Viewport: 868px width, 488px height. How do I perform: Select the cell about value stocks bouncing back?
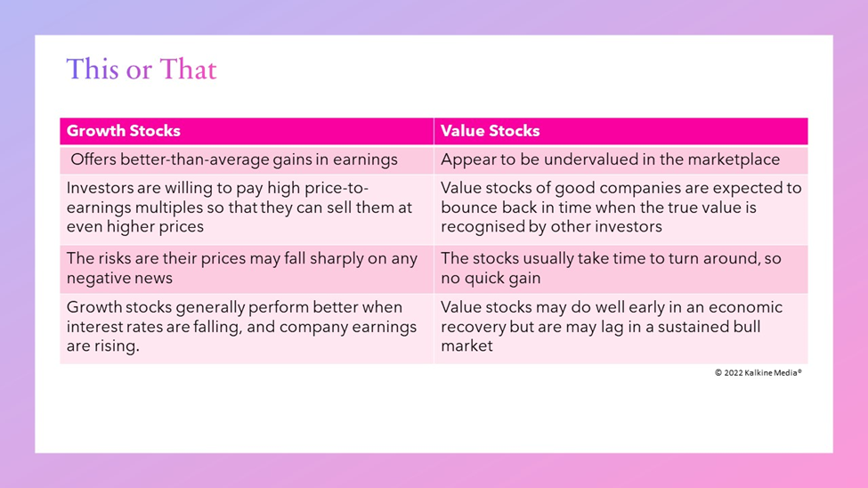[x=621, y=209]
